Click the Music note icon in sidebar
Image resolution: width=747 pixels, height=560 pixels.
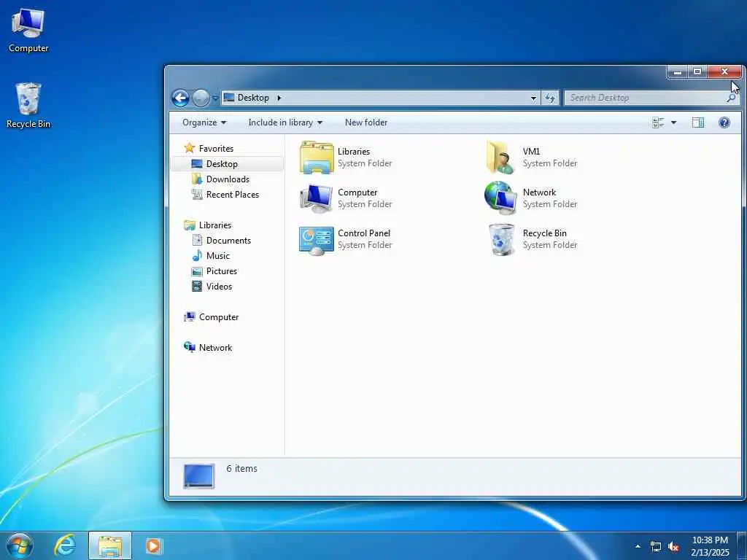197,256
